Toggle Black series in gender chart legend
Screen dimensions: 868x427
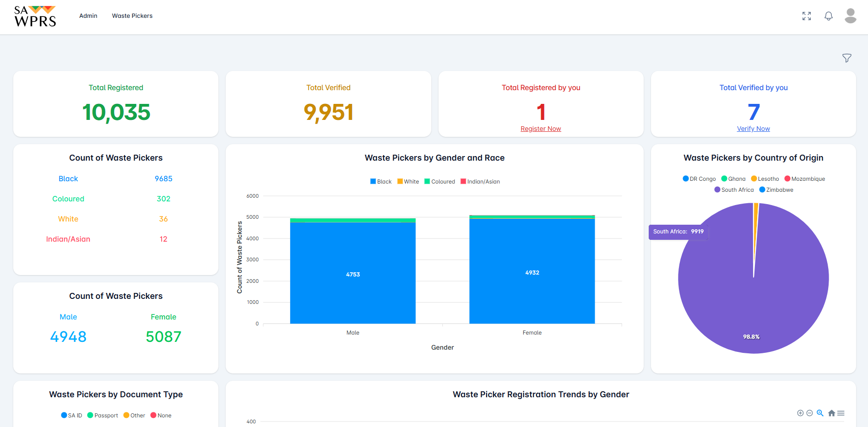[381, 182]
